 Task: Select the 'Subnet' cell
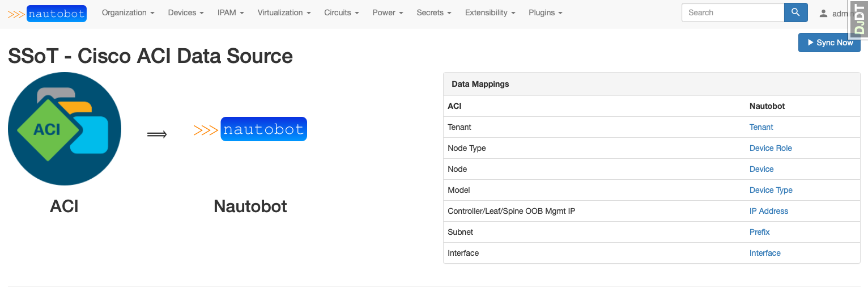tap(594, 232)
